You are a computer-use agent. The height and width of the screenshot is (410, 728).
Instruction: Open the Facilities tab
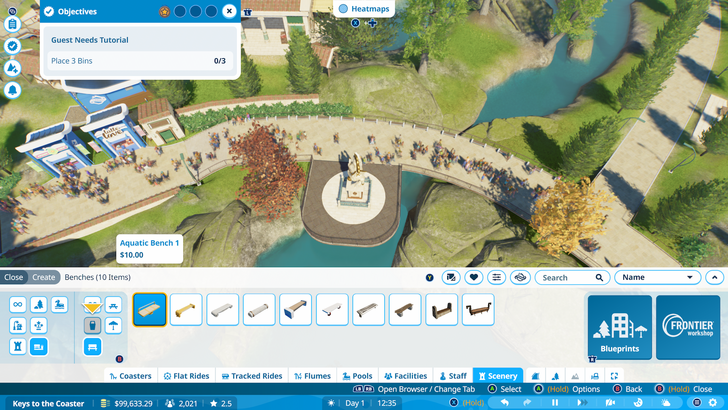pyautogui.click(x=405, y=376)
